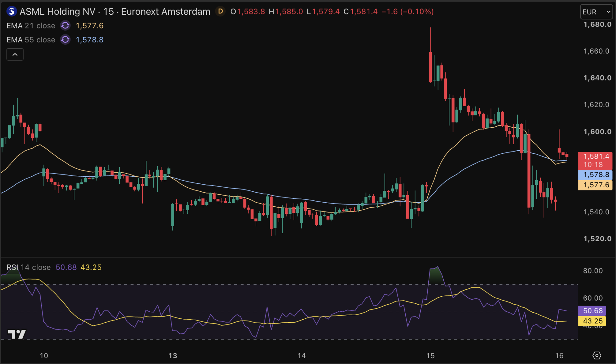Click the date label 15 on time axis
The width and height of the screenshot is (616, 364).
coord(430,355)
